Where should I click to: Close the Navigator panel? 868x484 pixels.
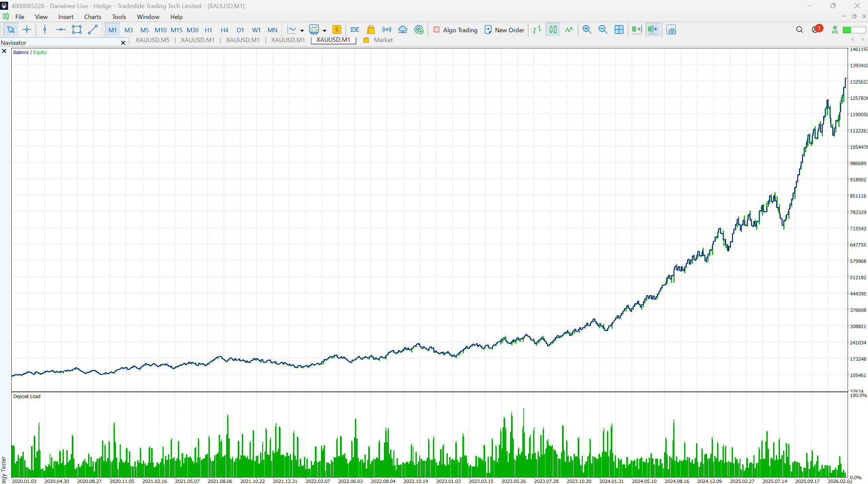[x=123, y=43]
